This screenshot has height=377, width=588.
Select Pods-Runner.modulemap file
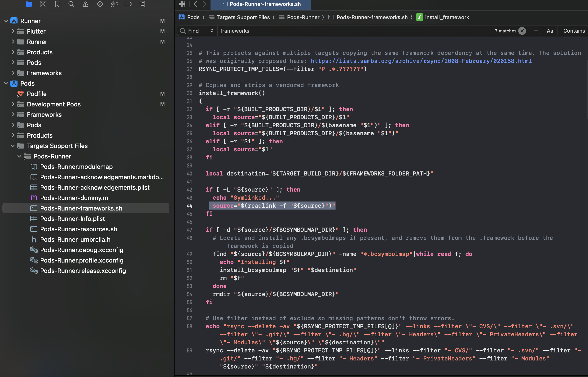click(x=76, y=167)
